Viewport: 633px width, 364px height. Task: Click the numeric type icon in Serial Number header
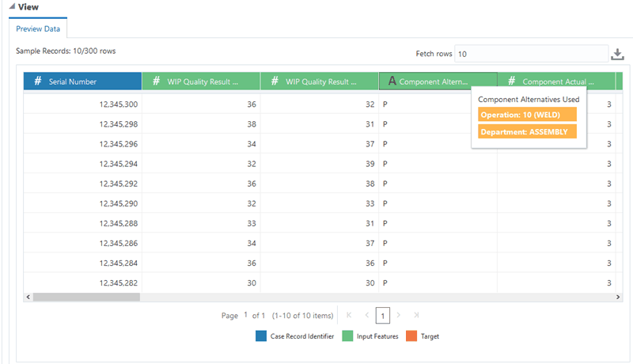pyautogui.click(x=38, y=81)
